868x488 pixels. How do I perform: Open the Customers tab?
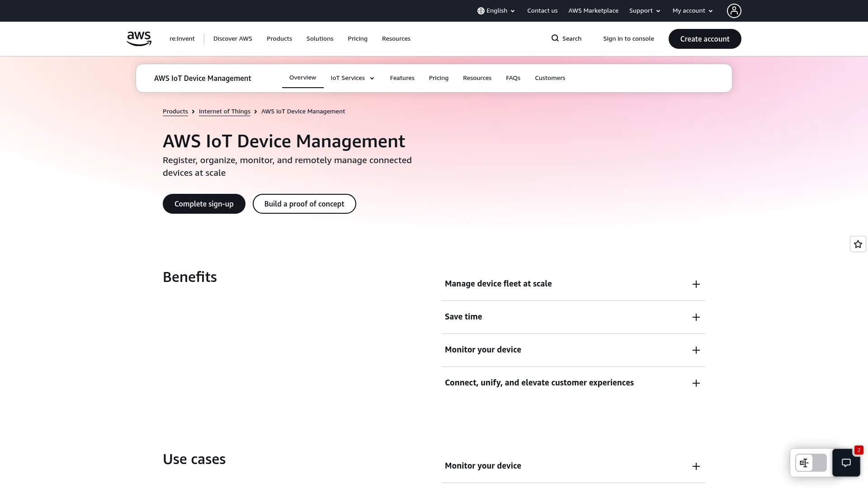click(550, 78)
